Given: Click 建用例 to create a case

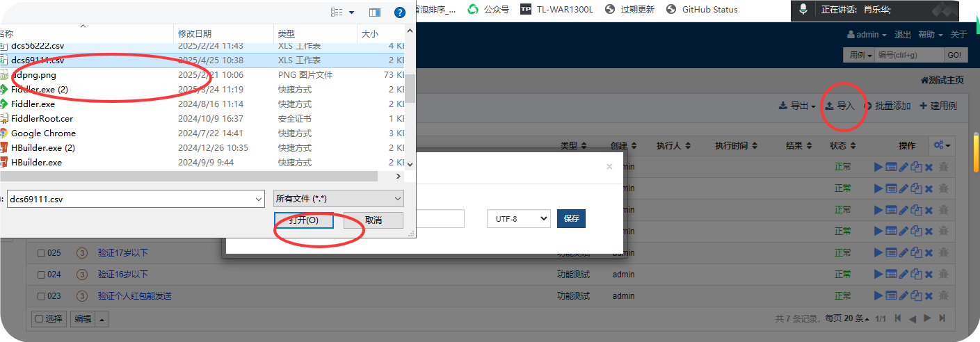Looking at the screenshot, I should point(938,106).
